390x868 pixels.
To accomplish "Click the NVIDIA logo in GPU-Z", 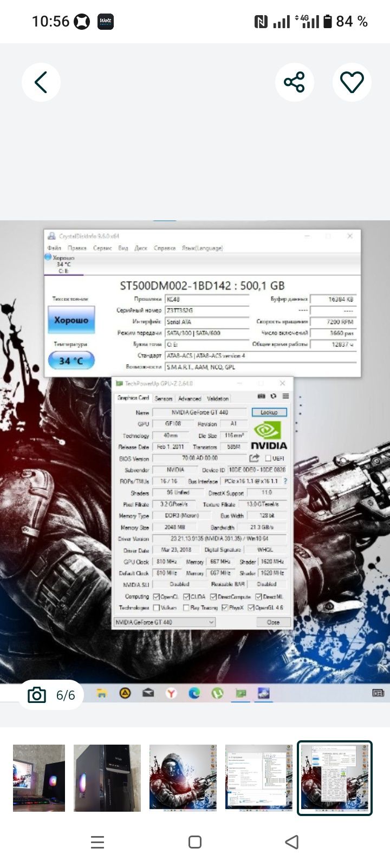I will pos(269,436).
